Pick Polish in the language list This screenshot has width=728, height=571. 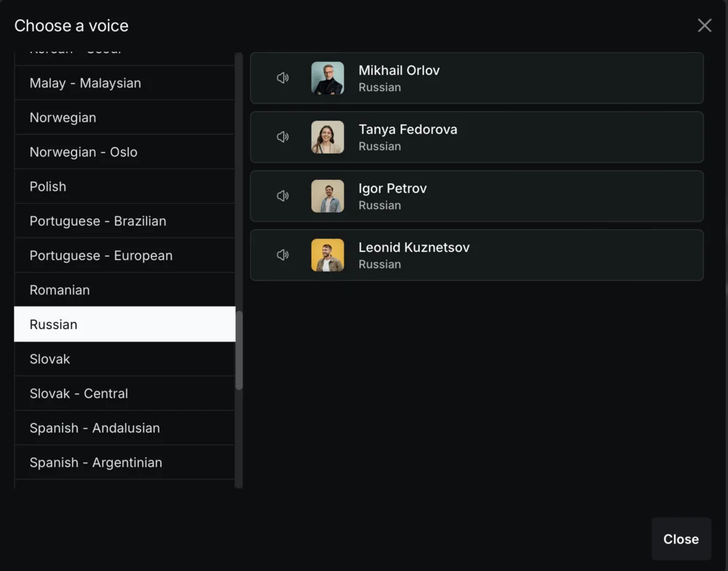pyautogui.click(x=48, y=186)
